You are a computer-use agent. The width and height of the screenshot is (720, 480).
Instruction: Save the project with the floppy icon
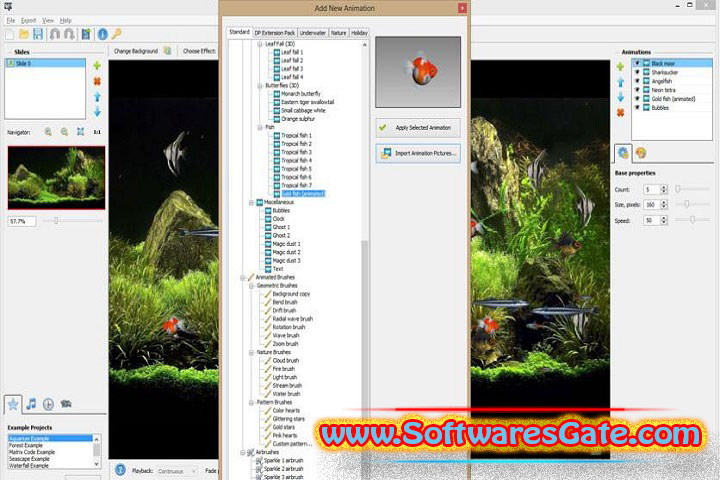(38, 34)
